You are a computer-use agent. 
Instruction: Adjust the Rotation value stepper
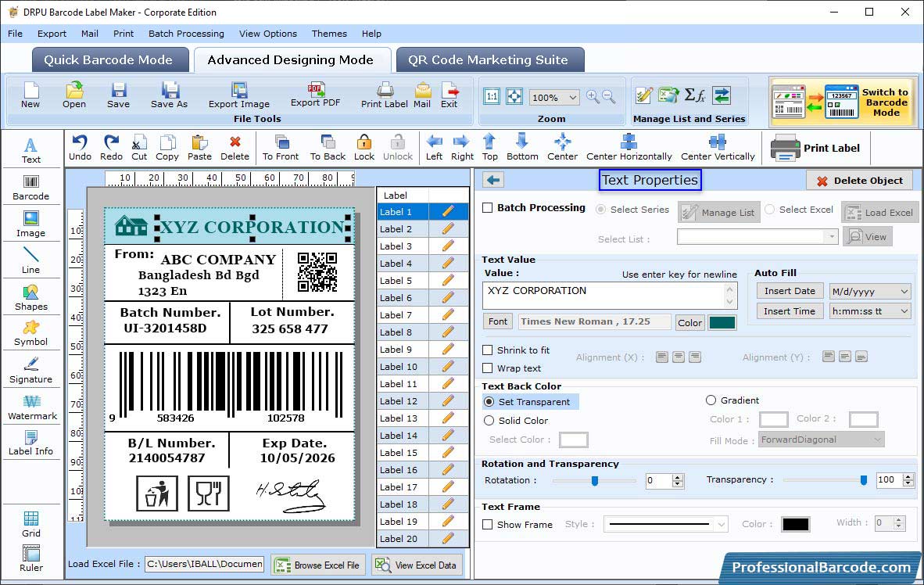coord(678,481)
